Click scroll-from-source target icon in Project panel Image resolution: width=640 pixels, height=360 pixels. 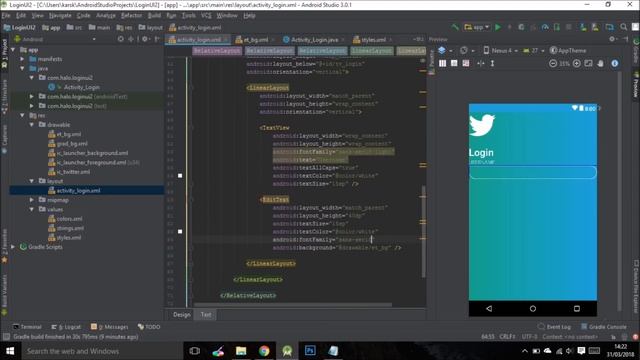pyautogui.click(x=120, y=39)
